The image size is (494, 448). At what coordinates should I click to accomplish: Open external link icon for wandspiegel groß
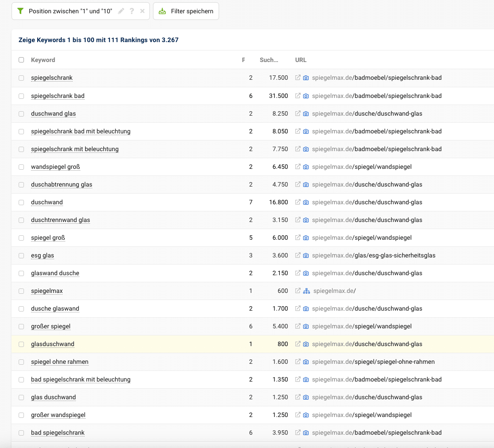pyautogui.click(x=298, y=167)
